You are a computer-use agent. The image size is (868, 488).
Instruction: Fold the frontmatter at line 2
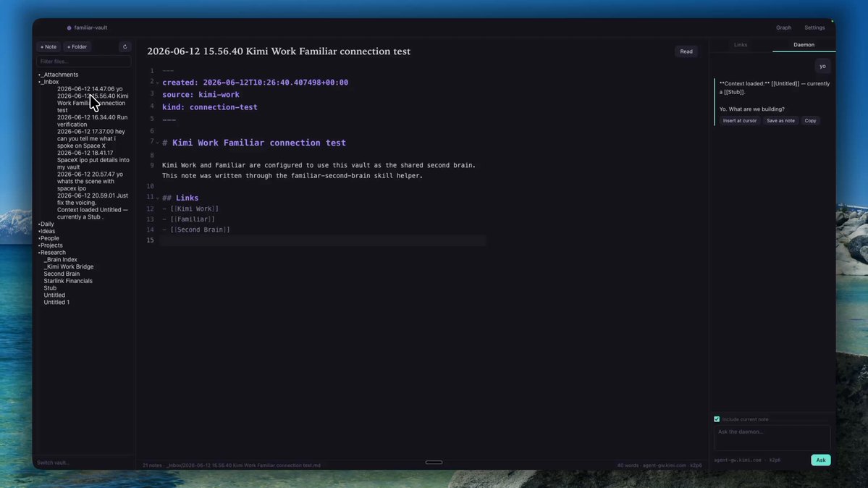[157, 83]
